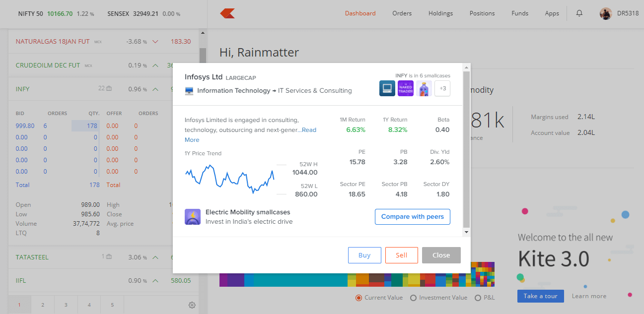The image size is (644, 314).
Task: Open the Positions tab
Action: (x=482, y=13)
